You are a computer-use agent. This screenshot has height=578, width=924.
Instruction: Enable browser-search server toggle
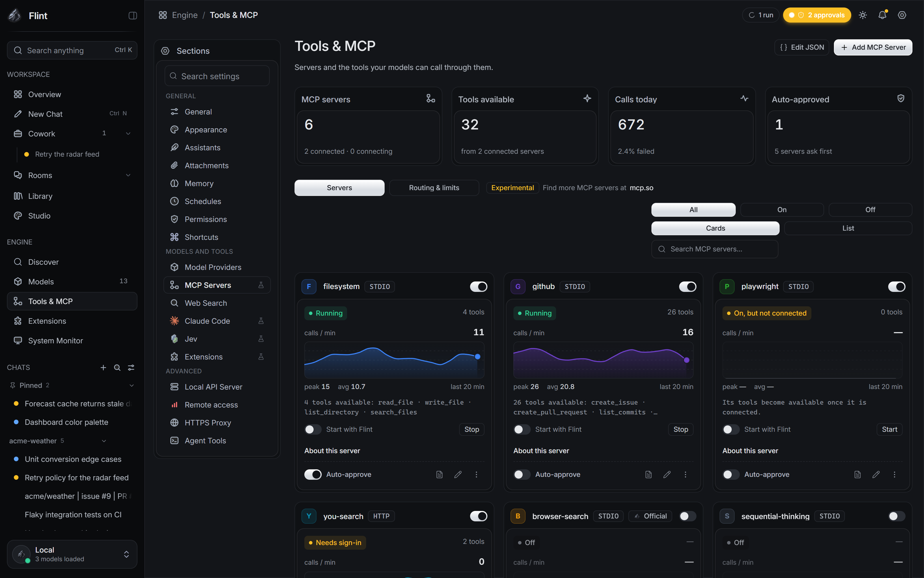(x=688, y=516)
